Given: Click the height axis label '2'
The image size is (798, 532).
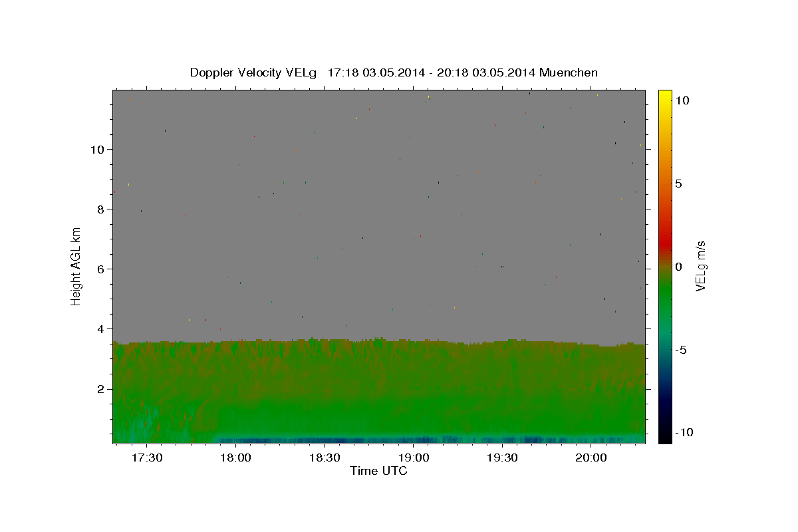Looking at the screenshot, I should click(100, 388).
